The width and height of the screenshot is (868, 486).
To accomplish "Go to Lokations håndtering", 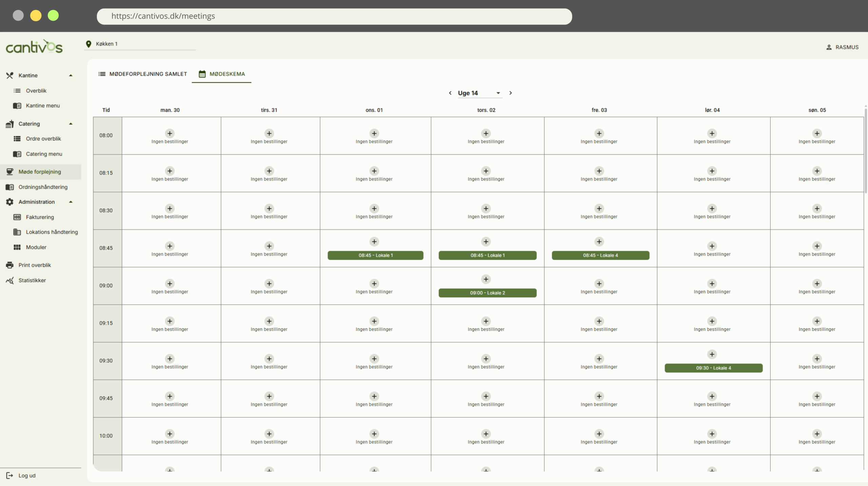I will 52,232.
